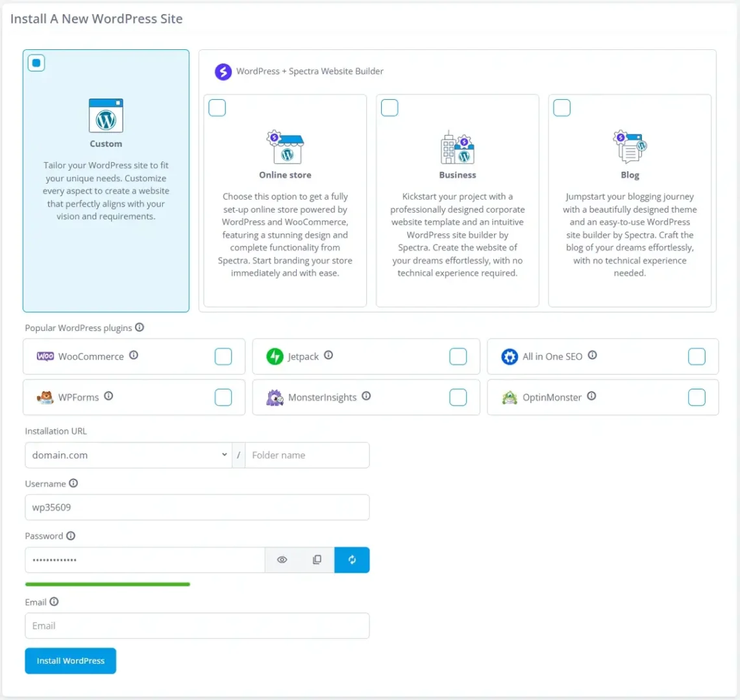
Task: Click the Spectra Website Builder logo
Action: (223, 72)
